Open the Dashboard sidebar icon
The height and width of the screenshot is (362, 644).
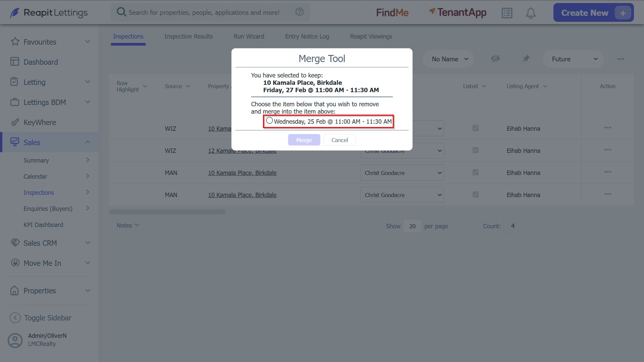tap(15, 62)
